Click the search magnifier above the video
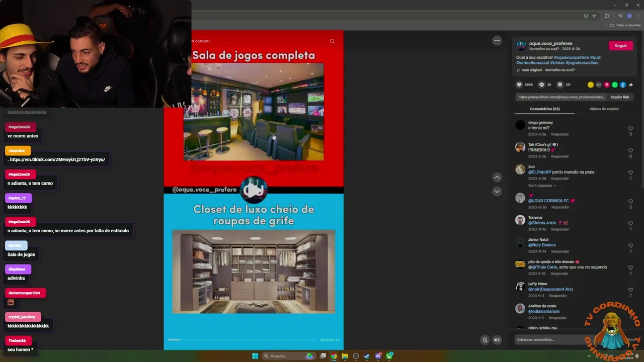 pyautogui.click(x=332, y=41)
